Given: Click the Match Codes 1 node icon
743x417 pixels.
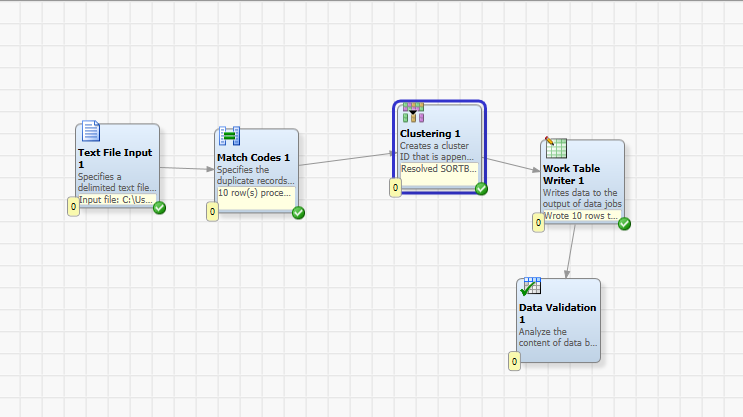Looking at the screenshot, I should tap(229, 136).
